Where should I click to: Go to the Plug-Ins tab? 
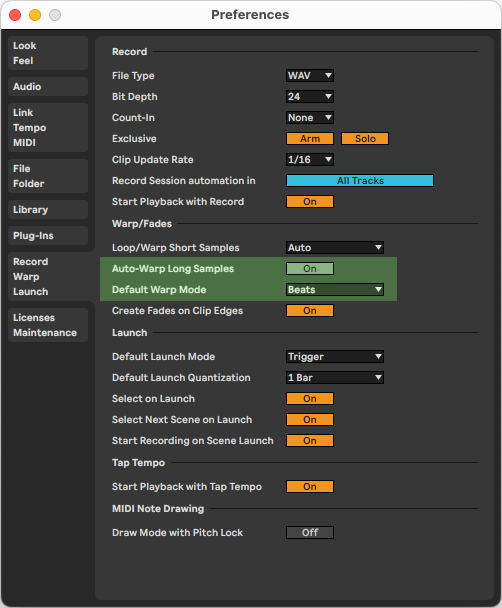pos(48,235)
